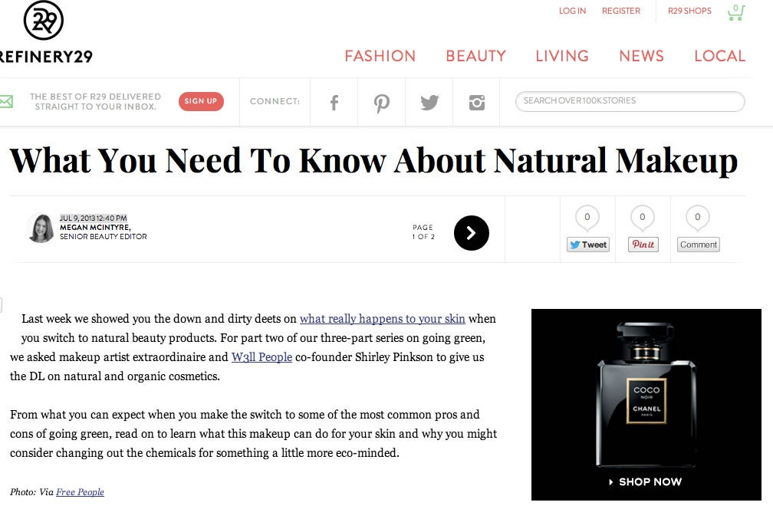Screen dimensions: 773x532
Task: Click the SIGN UP newsletter button
Action: [x=201, y=101]
